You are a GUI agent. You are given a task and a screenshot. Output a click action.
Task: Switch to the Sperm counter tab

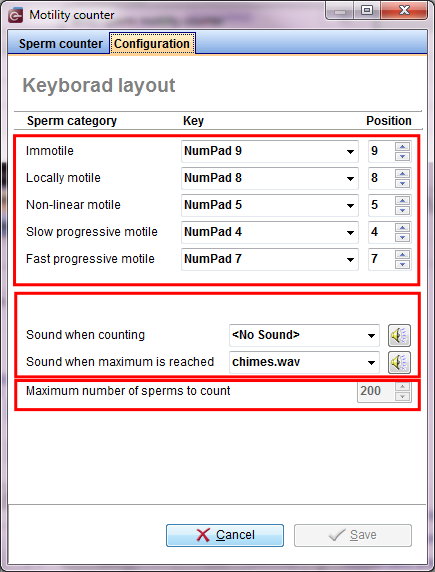coord(61,44)
